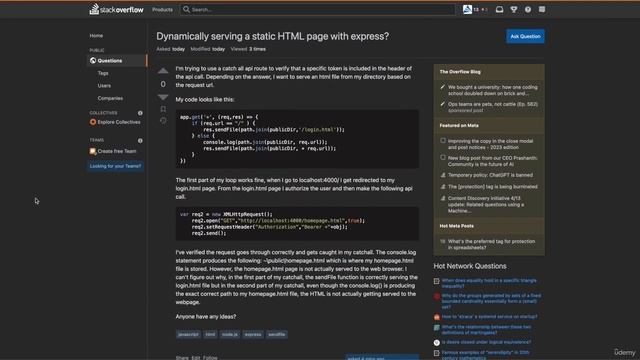Open Tags in left sidebar
This screenshot has height=360, width=640.
click(103, 73)
